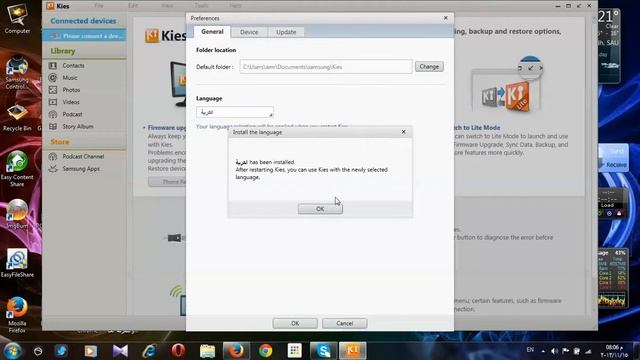The image size is (640, 360).
Task: Open Samsung Control desktop shortcut
Action: (17, 73)
